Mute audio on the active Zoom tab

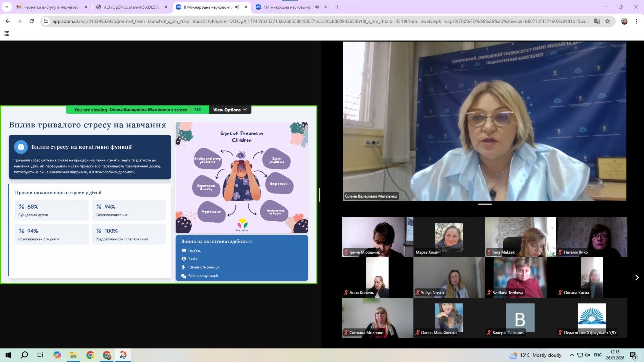[237, 7]
